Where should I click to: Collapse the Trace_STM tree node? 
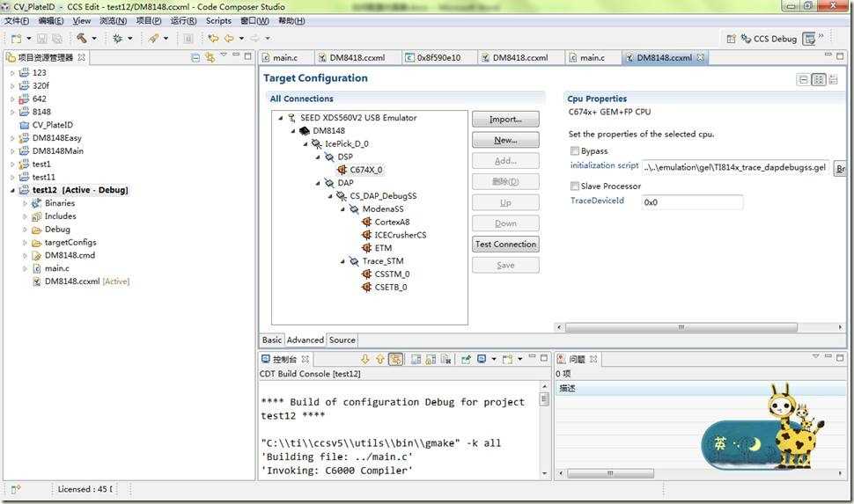(x=343, y=262)
